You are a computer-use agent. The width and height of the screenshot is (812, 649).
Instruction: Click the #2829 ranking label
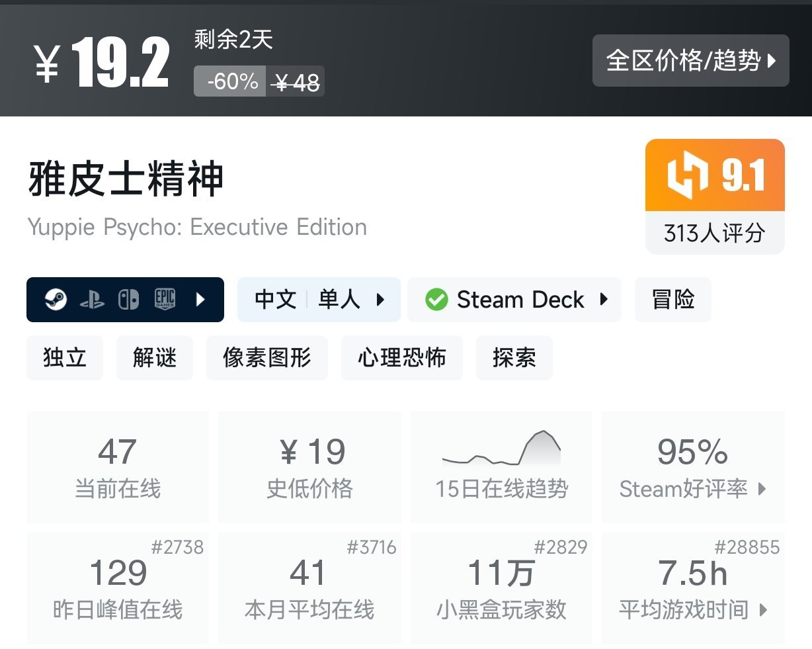561,547
